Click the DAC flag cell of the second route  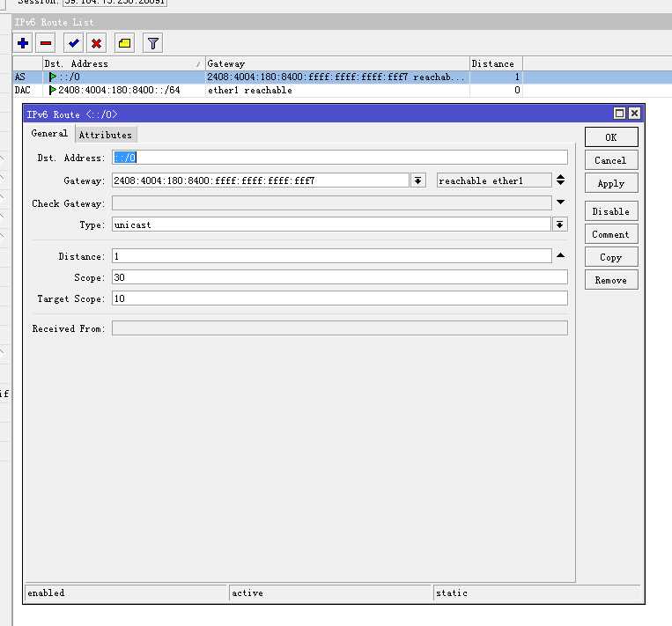click(27, 90)
